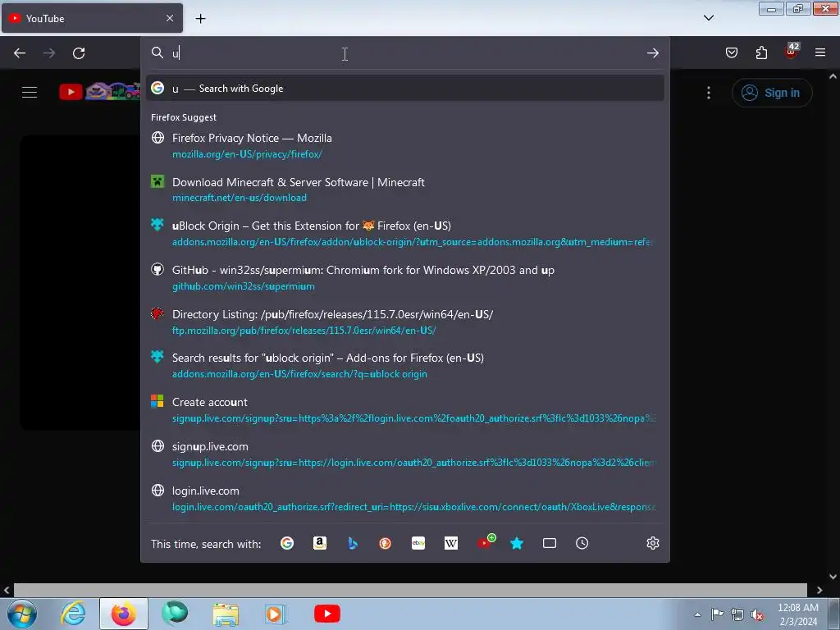840x630 pixels.
Task: Search this time with Google icon
Action: (287, 543)
